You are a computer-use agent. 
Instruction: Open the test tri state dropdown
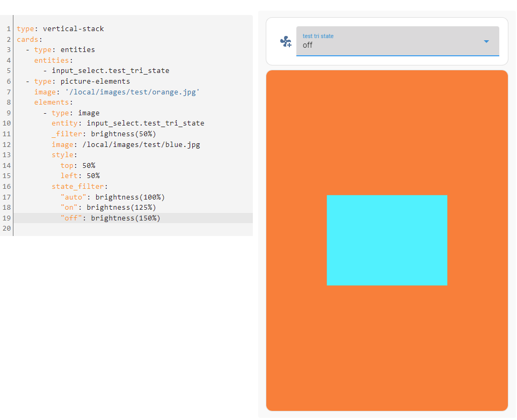tap(397, 45)
